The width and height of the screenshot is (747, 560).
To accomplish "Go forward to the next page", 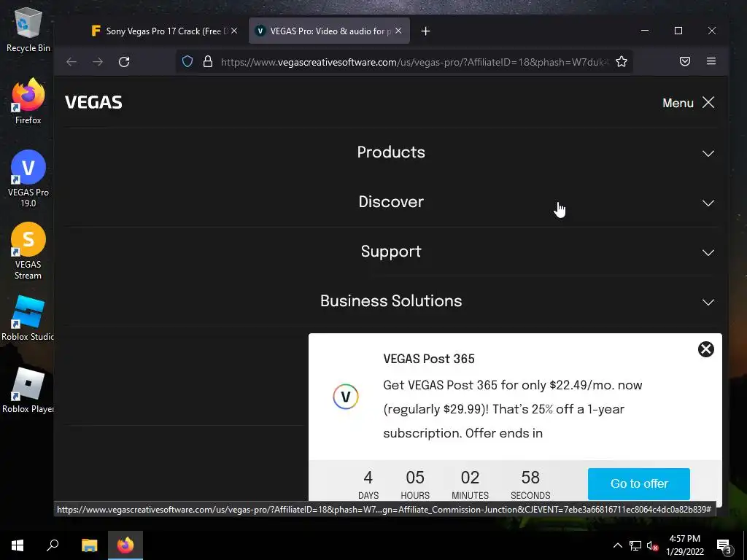I will (x=98, y=62).
